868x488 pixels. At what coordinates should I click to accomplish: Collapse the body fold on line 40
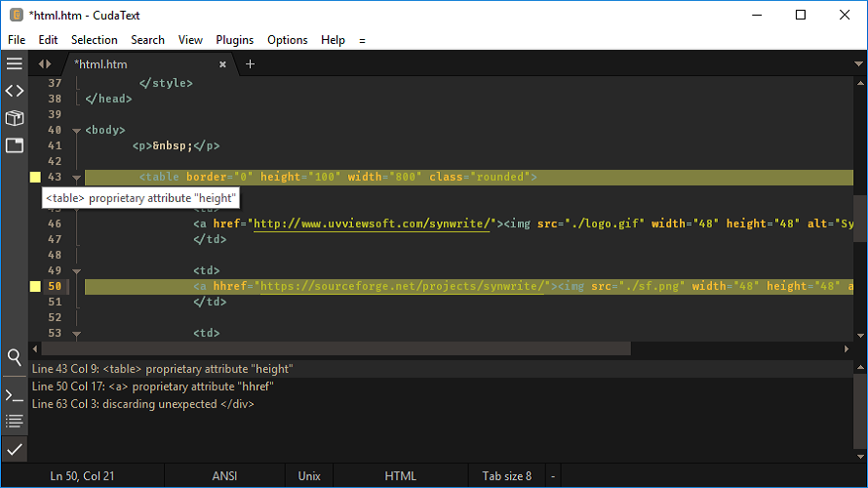[x=76, y=131]
